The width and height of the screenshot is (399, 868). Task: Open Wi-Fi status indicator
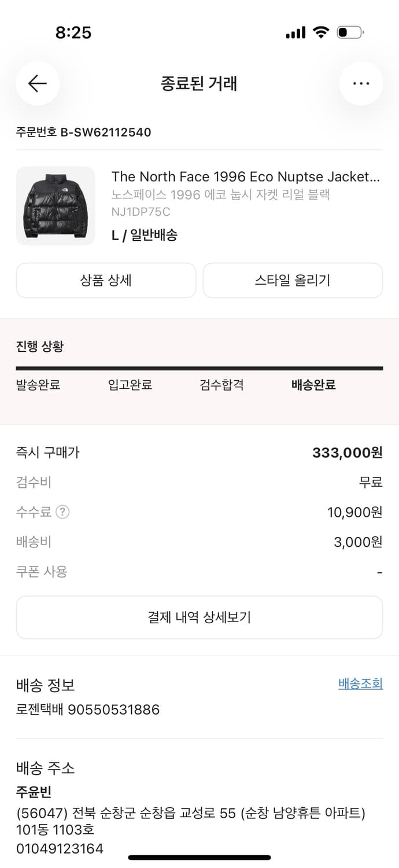click(322, 32)
